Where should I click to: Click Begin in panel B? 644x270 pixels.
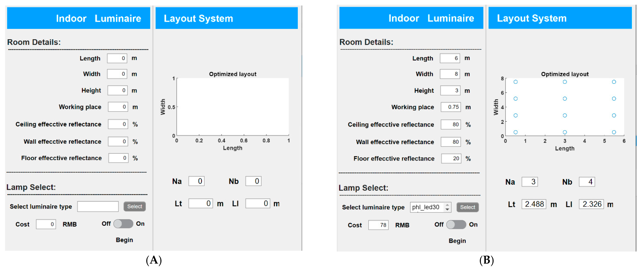coord(457,241)
